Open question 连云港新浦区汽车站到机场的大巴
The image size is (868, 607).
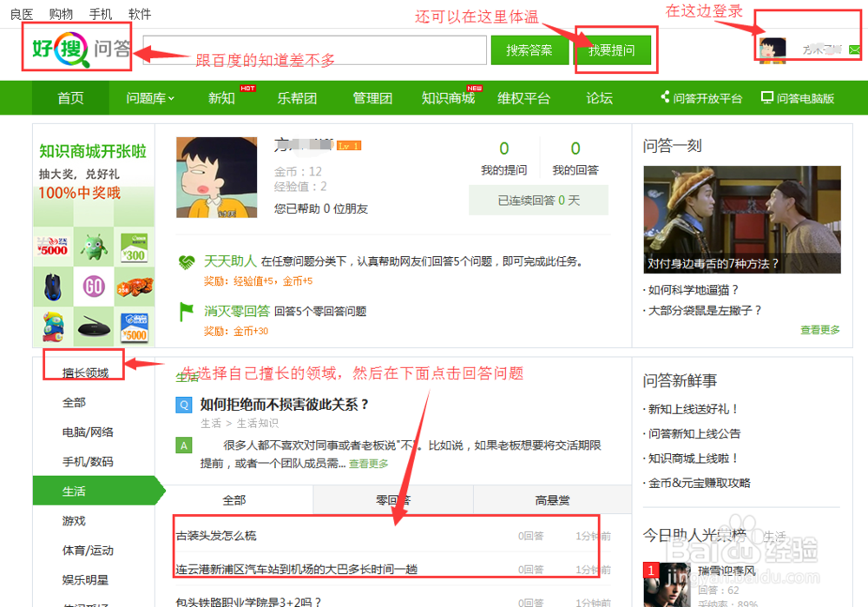click(x=296, y=569)
